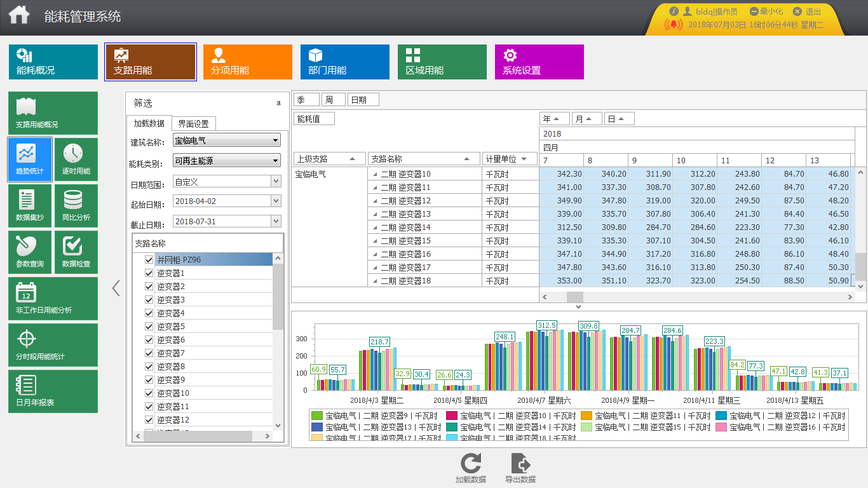Uncheck the 逆变器6 checkbox
This screenshot has height=488, width=868.
pos(149,339)
